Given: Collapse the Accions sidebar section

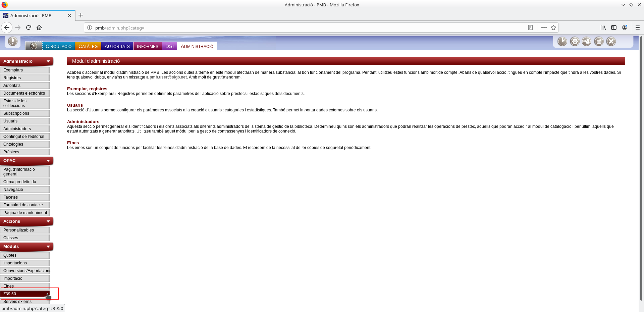Looking at the screenshot, I should [48, 221].
